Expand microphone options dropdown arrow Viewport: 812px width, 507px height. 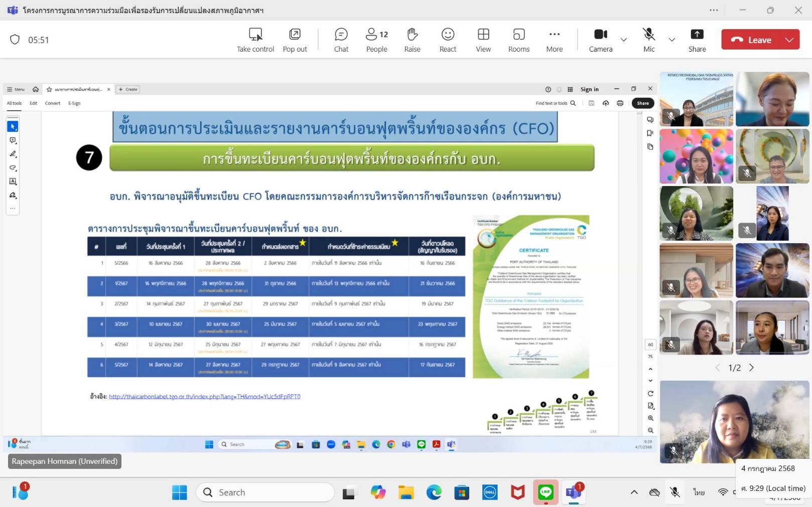[671, 40]
